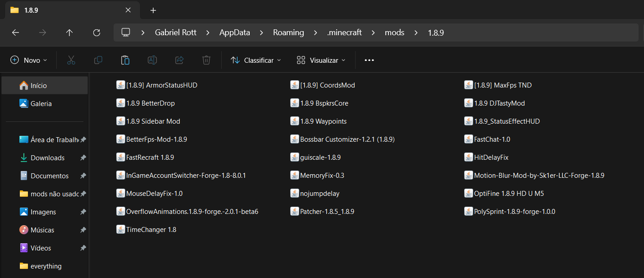The width and height of the screenshot is (644, 278).
Task: Open Vídeos in the sidebar
Action: (45, 248)
